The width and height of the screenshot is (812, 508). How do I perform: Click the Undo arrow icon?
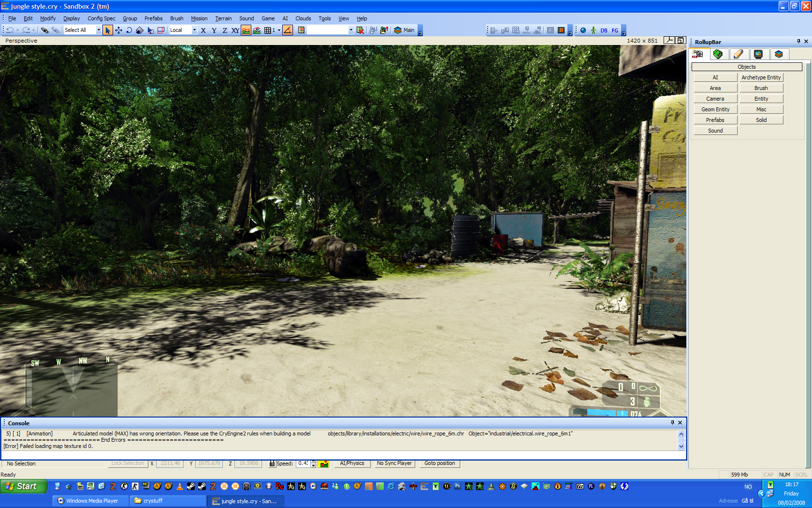(10, 30)
